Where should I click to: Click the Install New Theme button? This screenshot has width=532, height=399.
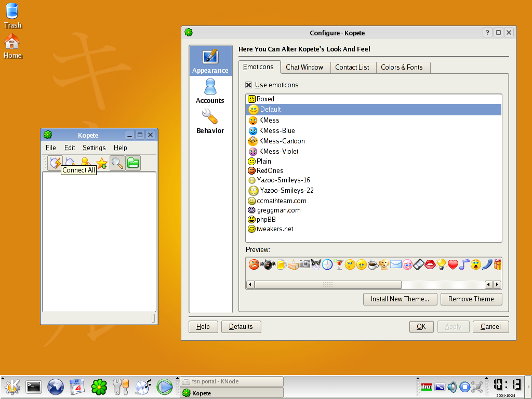tap(400, 299)
